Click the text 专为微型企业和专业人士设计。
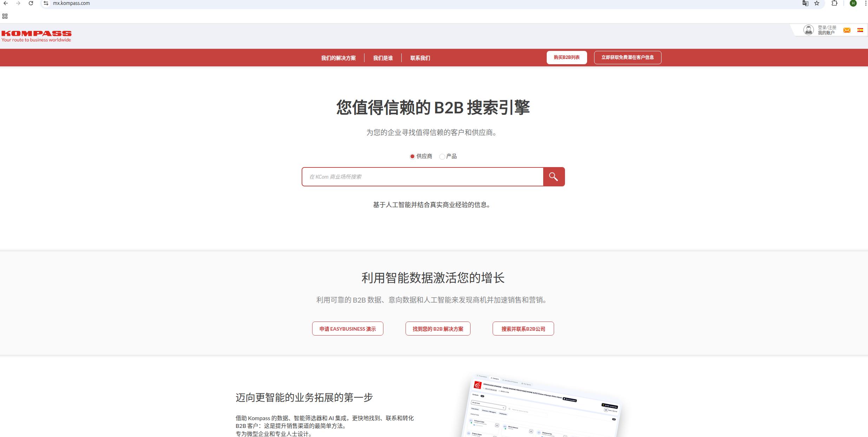Screen dimensions: 868x437 [274, 434]
